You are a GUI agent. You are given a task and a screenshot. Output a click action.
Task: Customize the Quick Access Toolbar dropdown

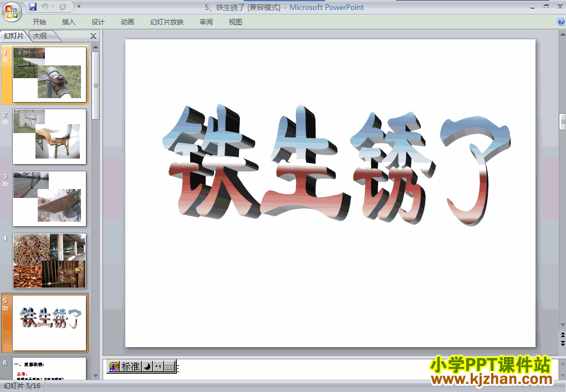tap(79, 7)
